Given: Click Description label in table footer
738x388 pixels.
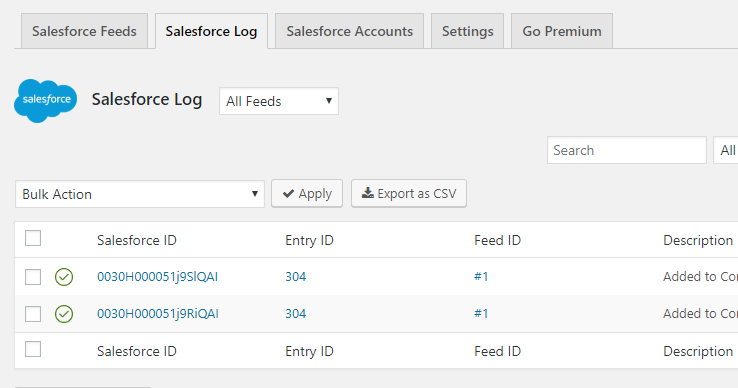Looking at the screenshot, I should coord(698,351).
